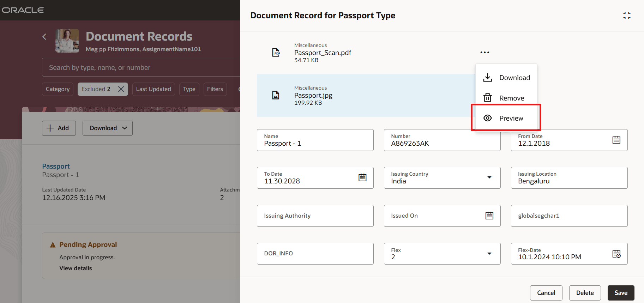Viewport: 644px width, 303px height.
Task: Click the 34.71 KB file size text
Action: (x=306, y=60)
